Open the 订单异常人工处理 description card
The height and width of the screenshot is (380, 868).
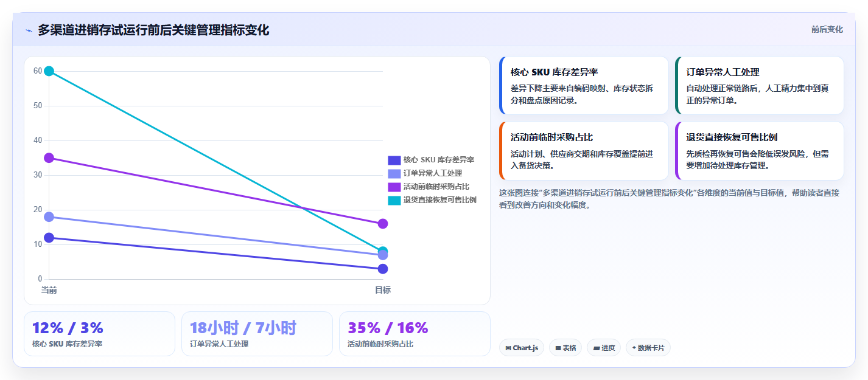(760, 86)
